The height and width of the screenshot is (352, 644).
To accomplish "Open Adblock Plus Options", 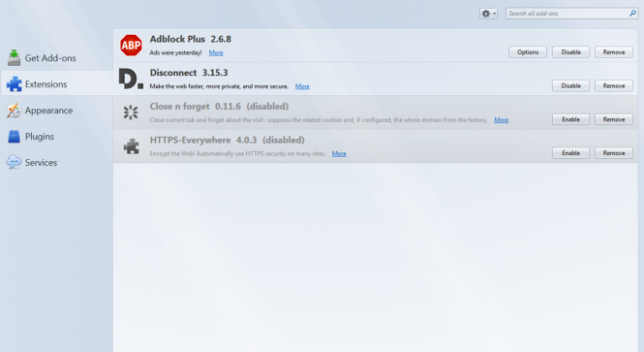I will (528, 52).
